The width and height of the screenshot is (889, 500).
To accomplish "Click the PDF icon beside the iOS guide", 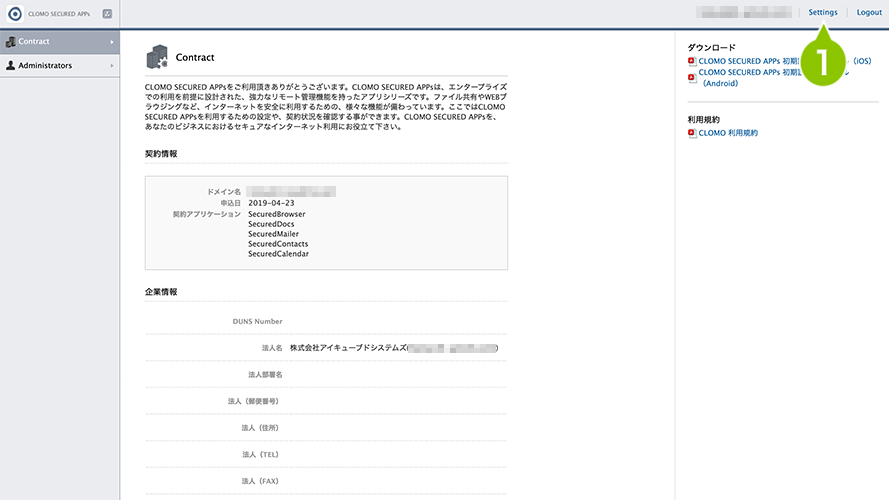I will point(692,61).
